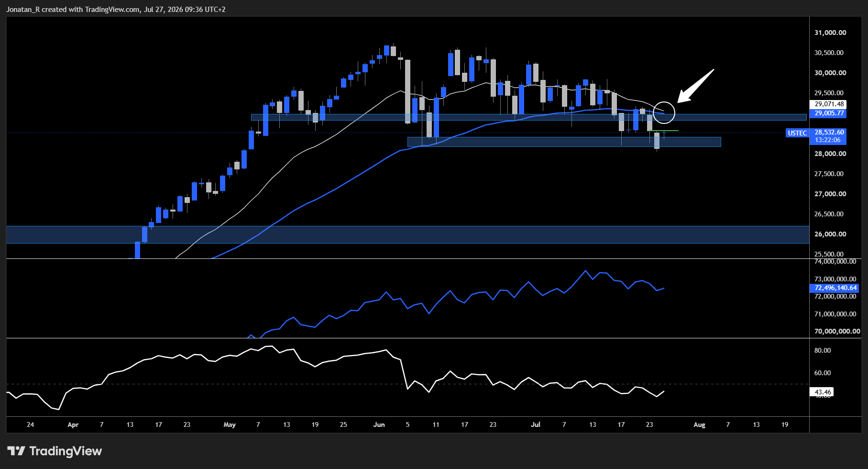
Task: Click the 27,500.00 price axis label
Action: [x=829, y=174]
